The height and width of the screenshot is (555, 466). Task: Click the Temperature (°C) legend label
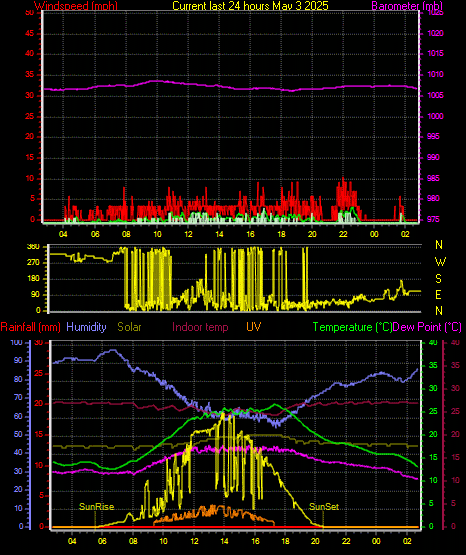pyautogui.click(x=352, y=327)
